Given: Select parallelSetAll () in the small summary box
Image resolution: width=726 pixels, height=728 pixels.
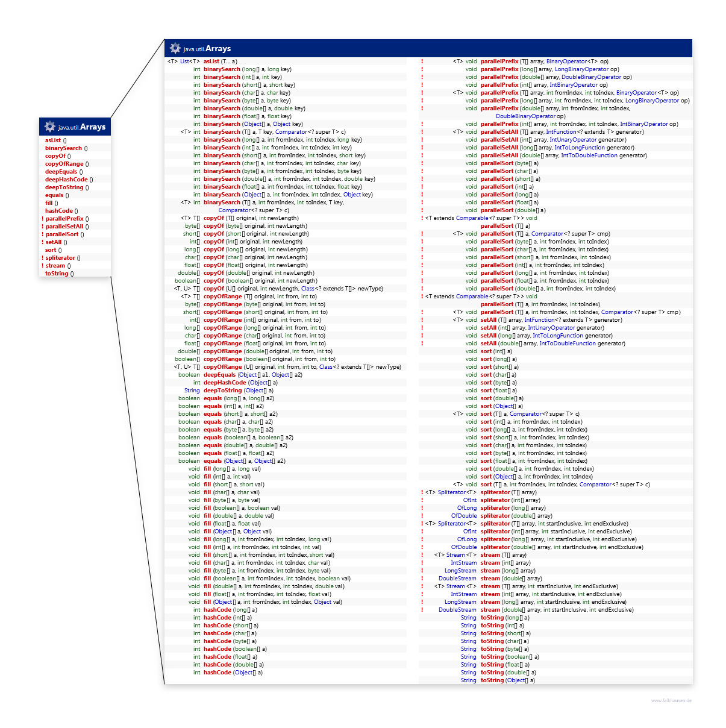Looking at the screenshot, I should pos(67,227).
